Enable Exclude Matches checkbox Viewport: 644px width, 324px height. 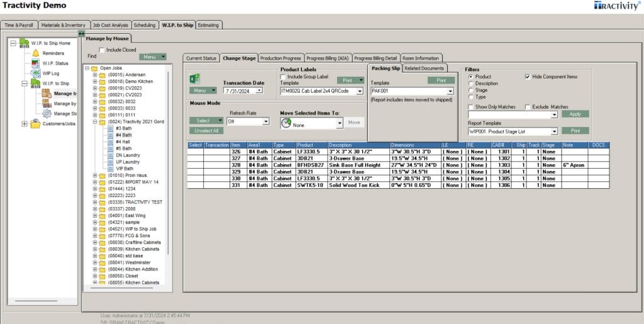tap(528, 107)
